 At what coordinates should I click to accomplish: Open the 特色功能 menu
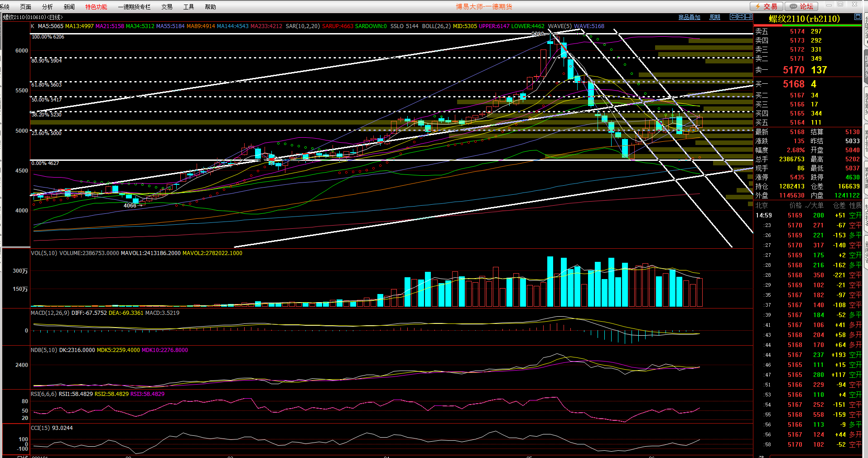96,7
